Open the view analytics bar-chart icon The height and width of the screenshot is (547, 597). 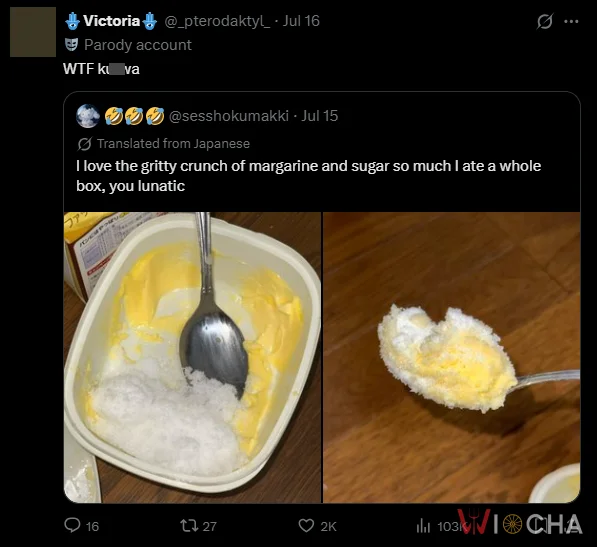tap(423, 526)
